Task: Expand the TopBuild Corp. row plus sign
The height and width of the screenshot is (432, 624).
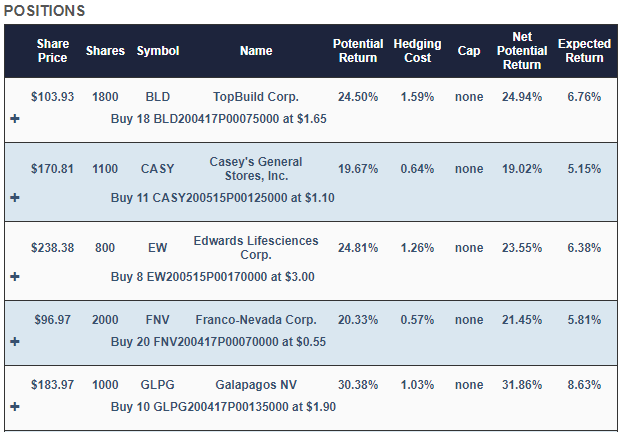Action: coord(14,118)
